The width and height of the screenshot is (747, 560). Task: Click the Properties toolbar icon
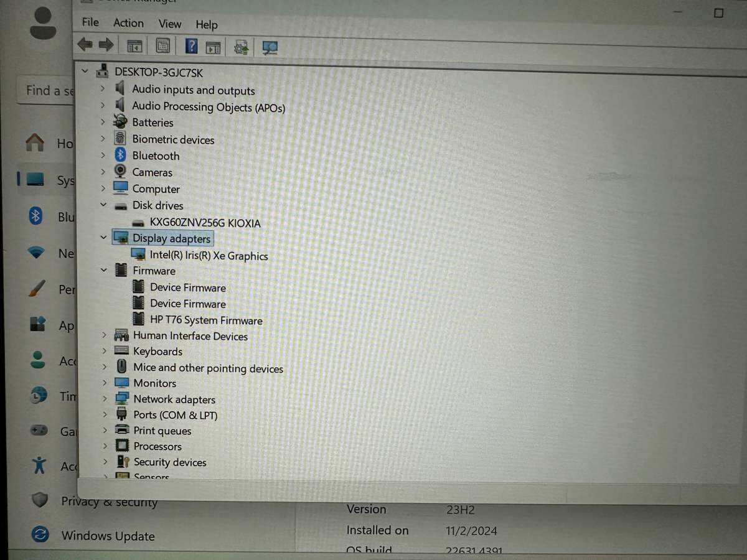click(162, 45)
